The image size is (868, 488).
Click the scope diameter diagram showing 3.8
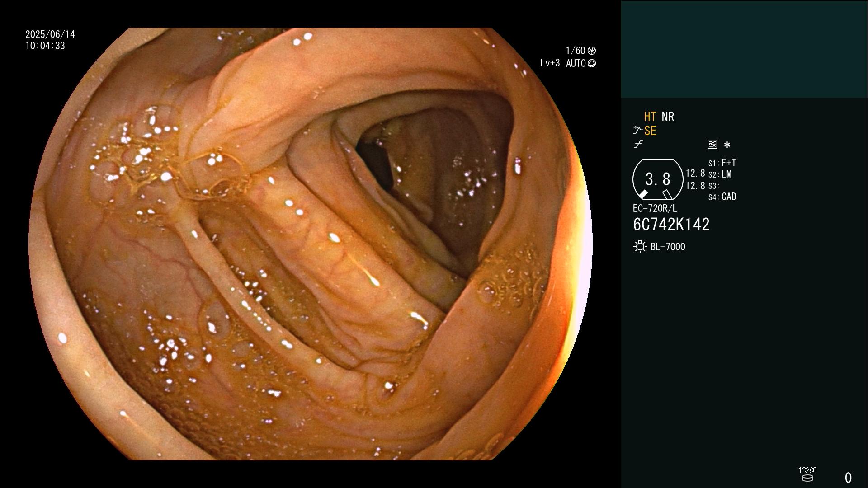[x=658, y=179]
